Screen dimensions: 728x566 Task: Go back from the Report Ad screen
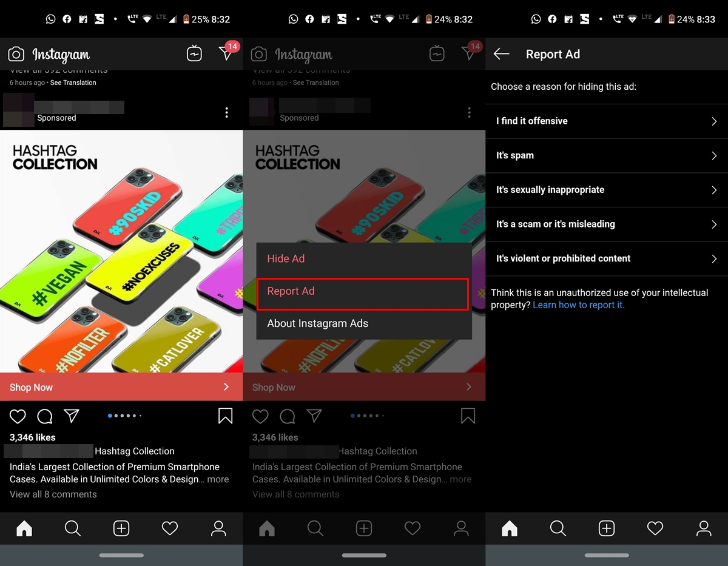point(501,54)
